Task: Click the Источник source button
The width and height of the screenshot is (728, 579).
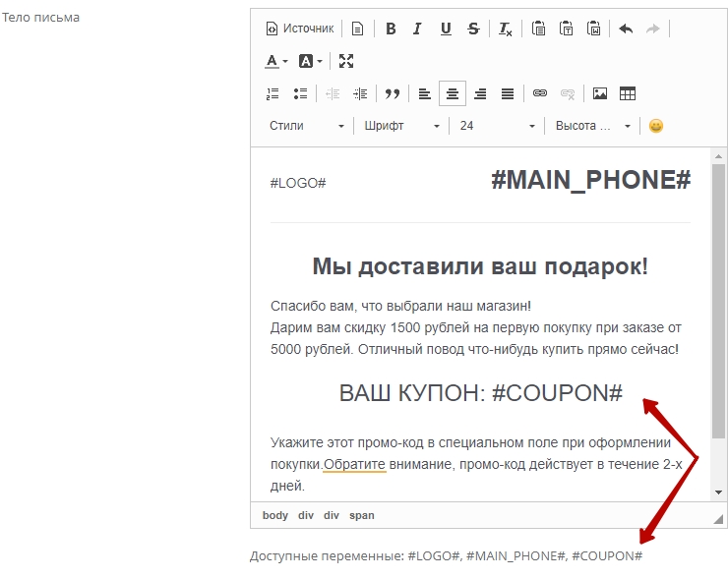Action: point(300,29)
